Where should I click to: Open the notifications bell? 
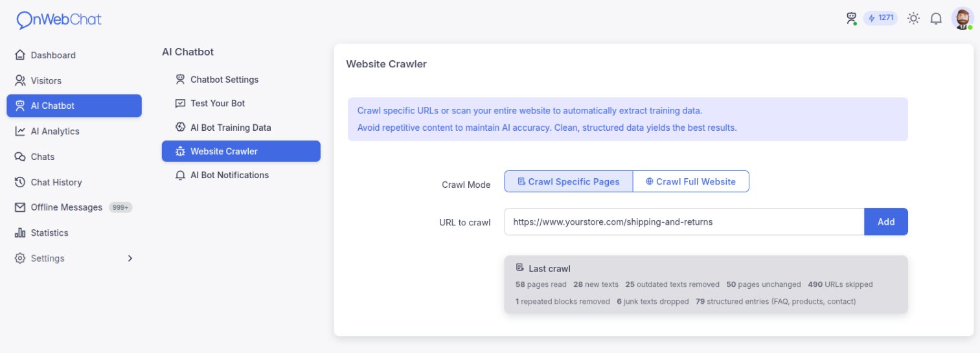coord(936,19)
